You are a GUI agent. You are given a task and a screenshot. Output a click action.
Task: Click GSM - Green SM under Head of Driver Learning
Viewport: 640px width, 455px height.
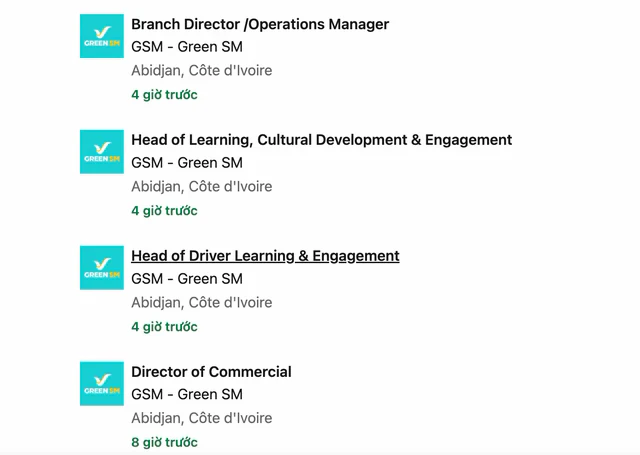click(x=187, y=279)
